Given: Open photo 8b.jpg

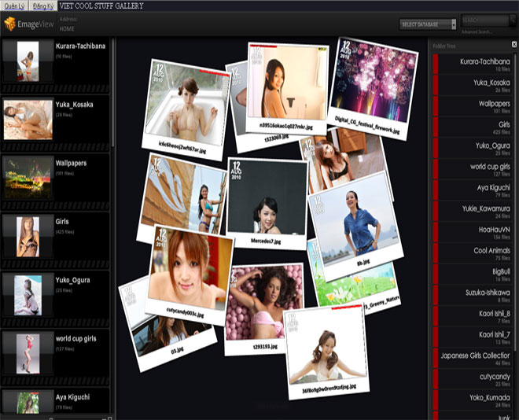Looking at the screenshot, I should click(x=355, y=225).
